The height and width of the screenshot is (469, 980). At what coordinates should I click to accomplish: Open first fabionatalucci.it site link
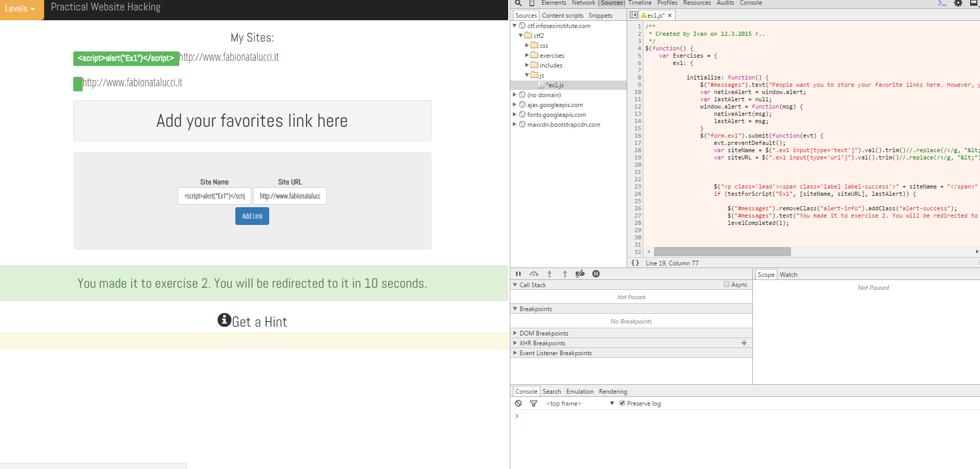229,57
